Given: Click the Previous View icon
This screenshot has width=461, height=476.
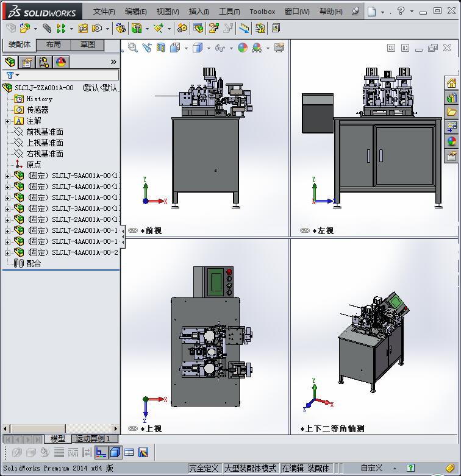Looking at the screenshot, I should coord(147,48).
